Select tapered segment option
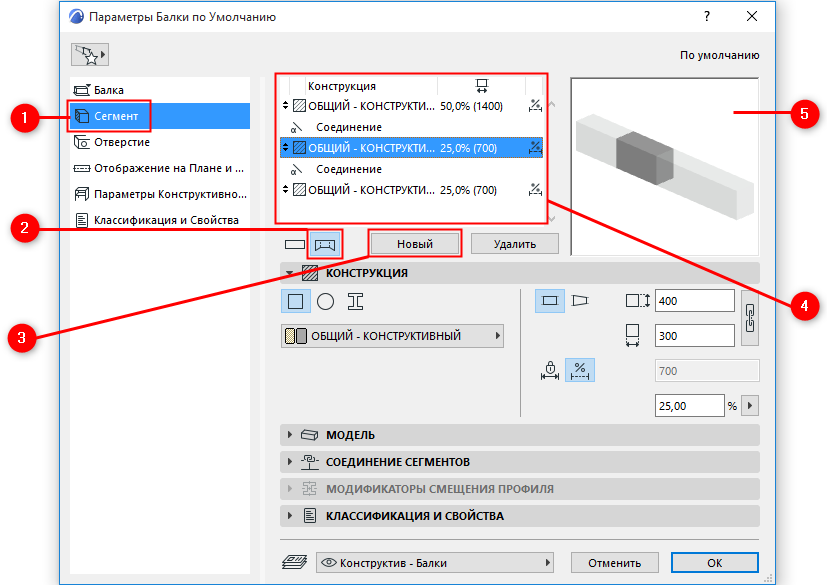 coord(580,301)
